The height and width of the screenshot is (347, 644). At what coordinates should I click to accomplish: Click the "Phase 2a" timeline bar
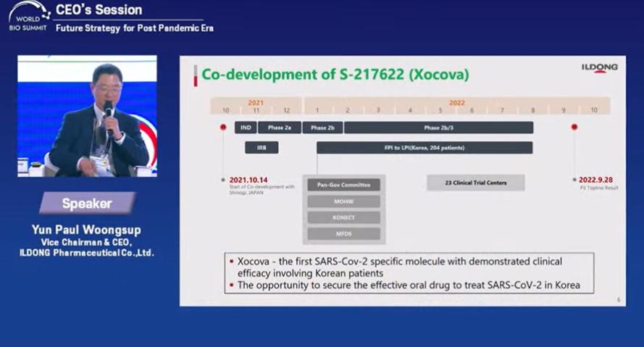[280, 127]
